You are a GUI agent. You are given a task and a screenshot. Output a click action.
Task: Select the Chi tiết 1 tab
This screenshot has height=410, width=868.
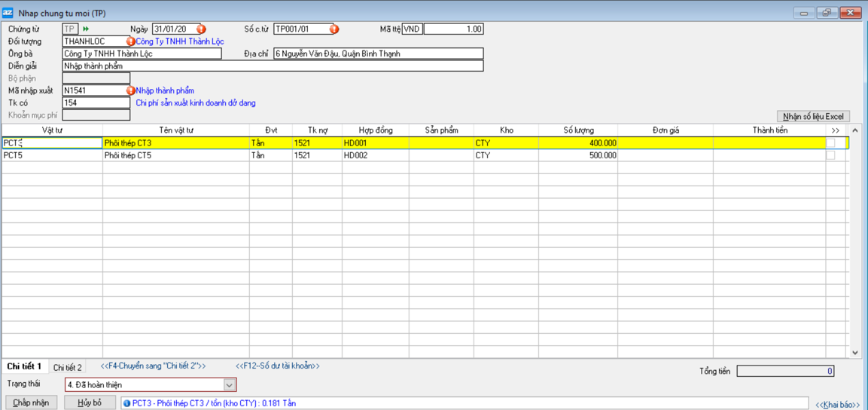[x=24, y=366]
